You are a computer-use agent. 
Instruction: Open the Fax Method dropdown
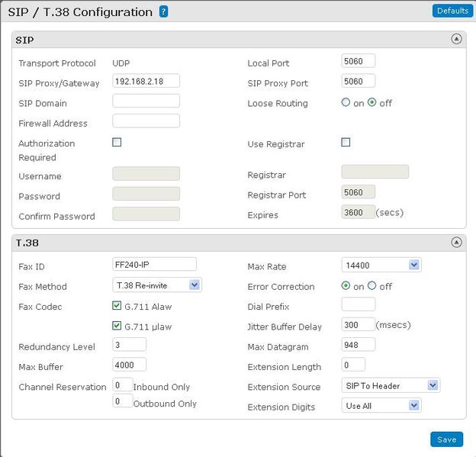[x=156, y=285]
